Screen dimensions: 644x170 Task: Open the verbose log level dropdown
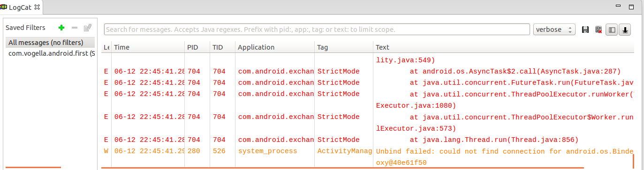pos(554,30)
